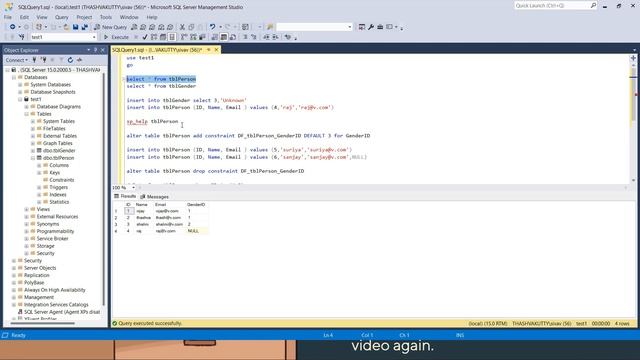This screenshot has width=640, height=360.
Task: Select the Constraints folder in the tree
Action: click(x=62, y=180)
